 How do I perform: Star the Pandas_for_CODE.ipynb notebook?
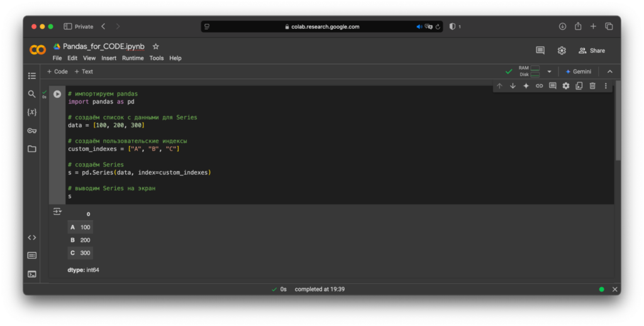click(x=156, y=46)
